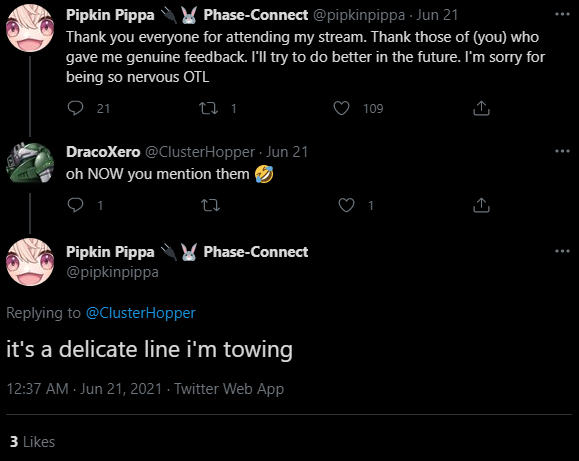Share DracoXero's tweet
Image resolution: width=579 pixels, height=461 pixels.
(x=481, y=205)
